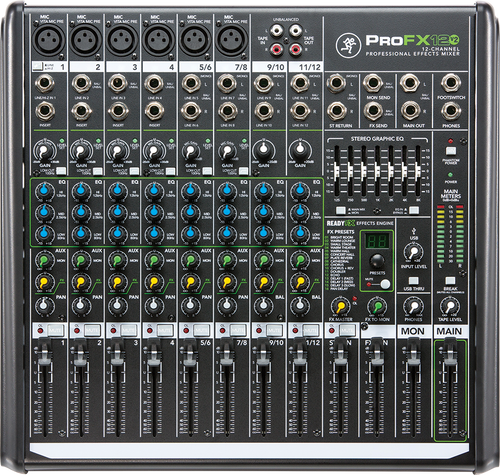500x475 pixels.
Task: Mute channel 11/12
Action: (310, 330)
